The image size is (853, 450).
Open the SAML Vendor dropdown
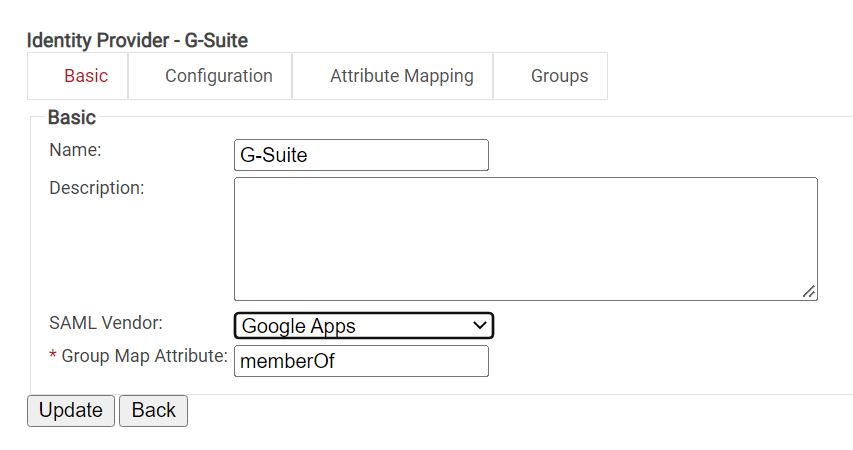pos(363,325)
